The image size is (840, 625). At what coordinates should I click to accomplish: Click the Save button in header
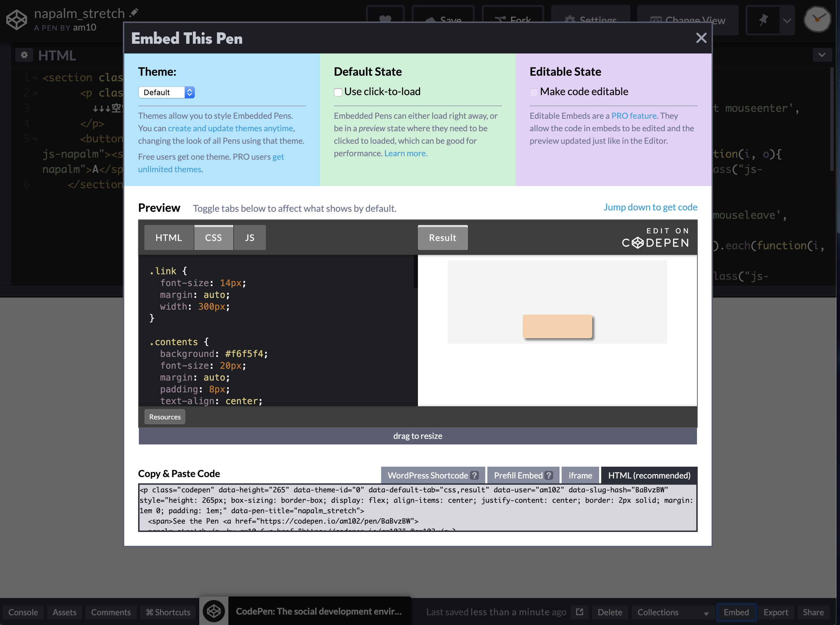443,19
